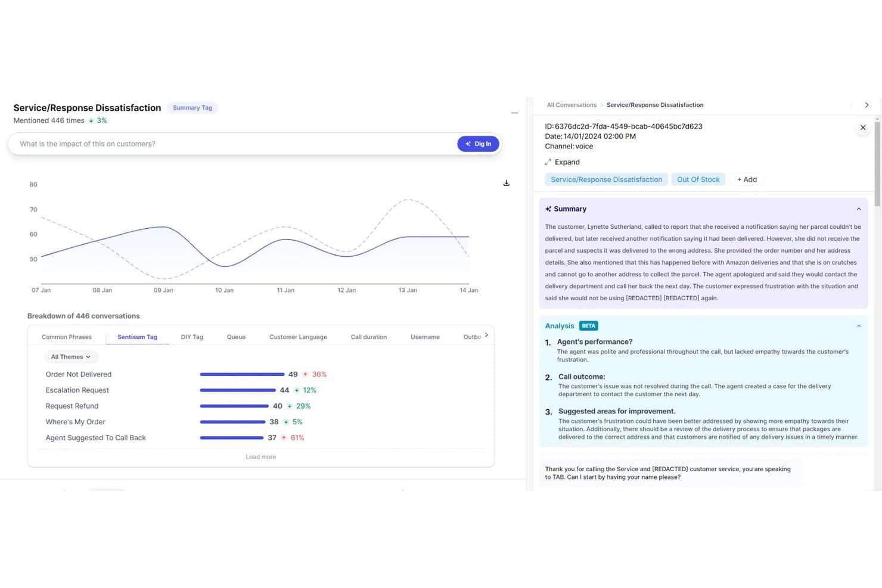Go to previous conversation arrow
The height and width of the screenshot is (588, 882).
pos(850,105)
